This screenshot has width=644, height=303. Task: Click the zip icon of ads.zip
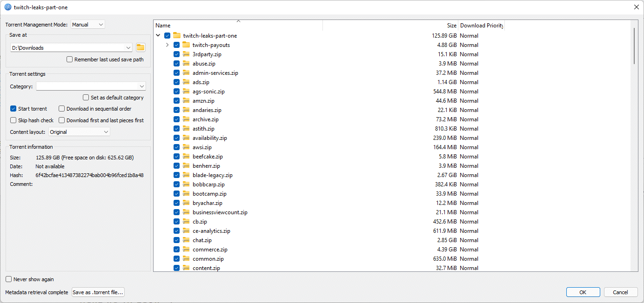point(186,82)
